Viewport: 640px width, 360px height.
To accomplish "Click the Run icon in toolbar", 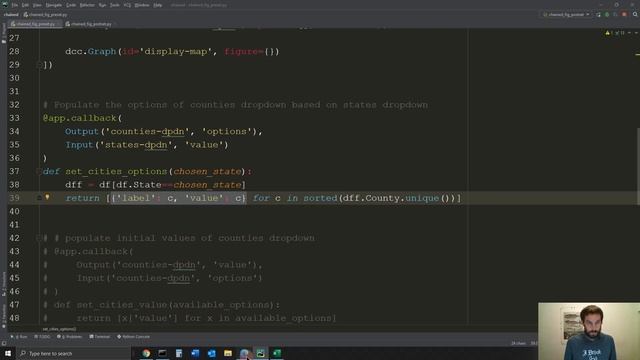I will pyautogui.click(x=598, y=15).
